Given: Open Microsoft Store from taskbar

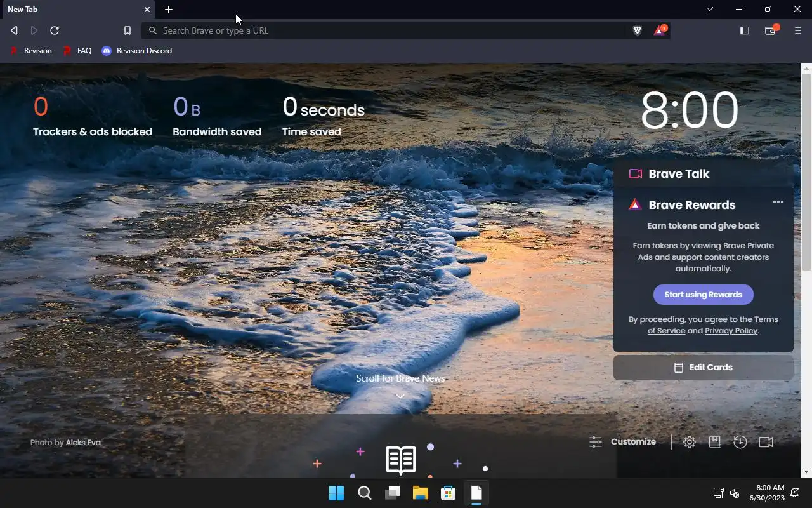Looking at the screenshot, I should pyautogui.click(x=448, y=493).
